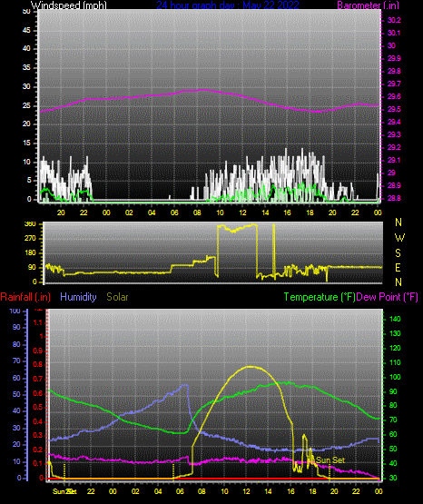Select the 110 temperature axis value
The image size is (423, 504).
click(395, 362)
